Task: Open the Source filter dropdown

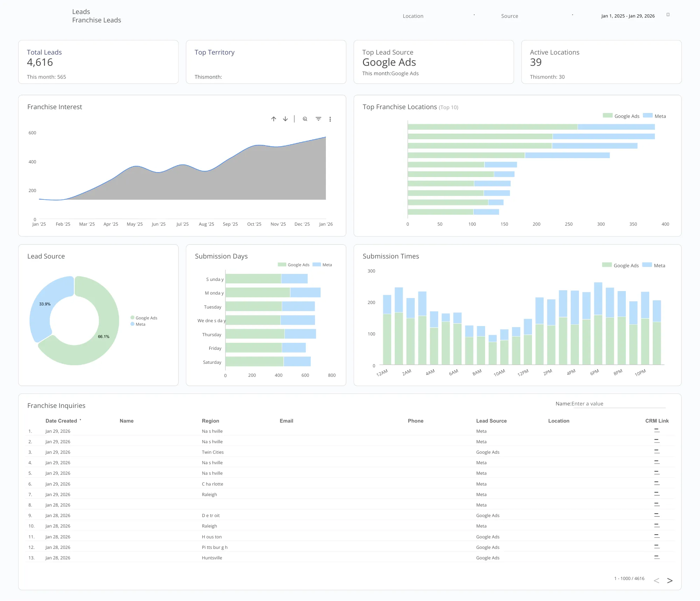Action: pos(537,16)
